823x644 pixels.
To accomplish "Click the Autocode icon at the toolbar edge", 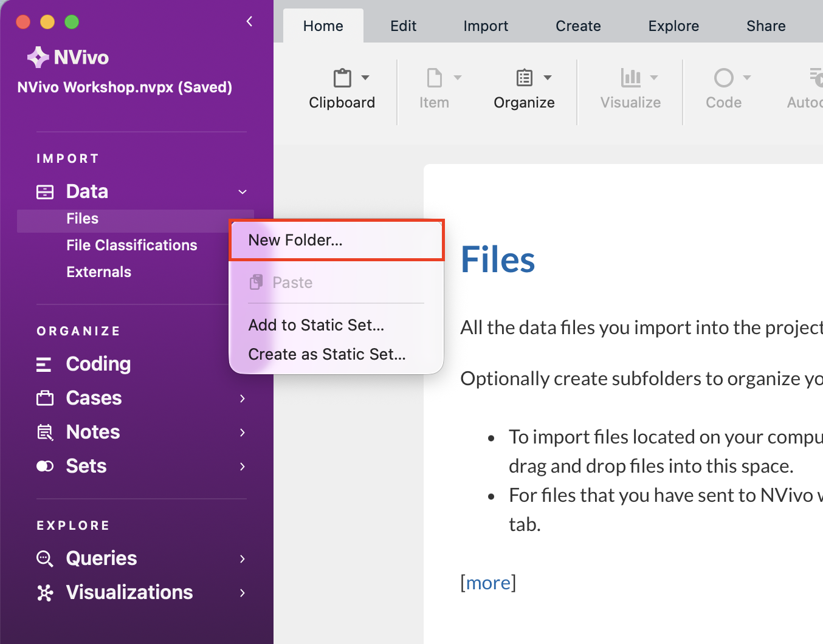I will 816,78.
